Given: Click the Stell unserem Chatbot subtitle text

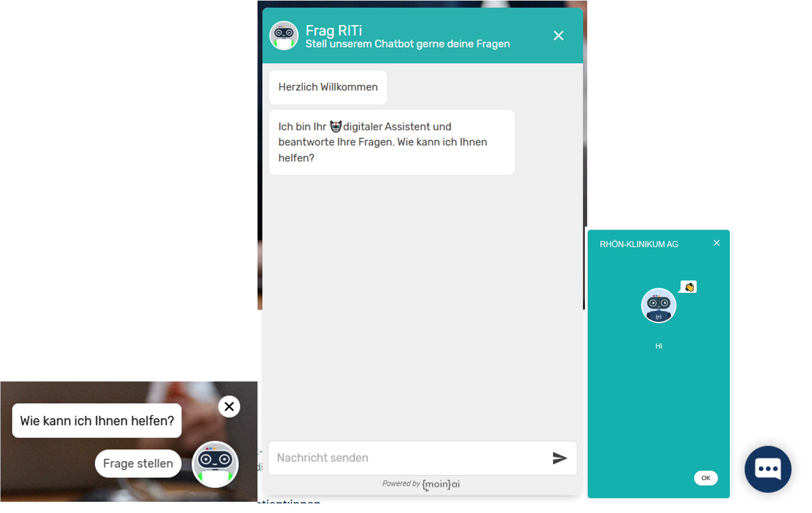Looking at the screenshot, I should pyautogui.click(x=408, y=44).
